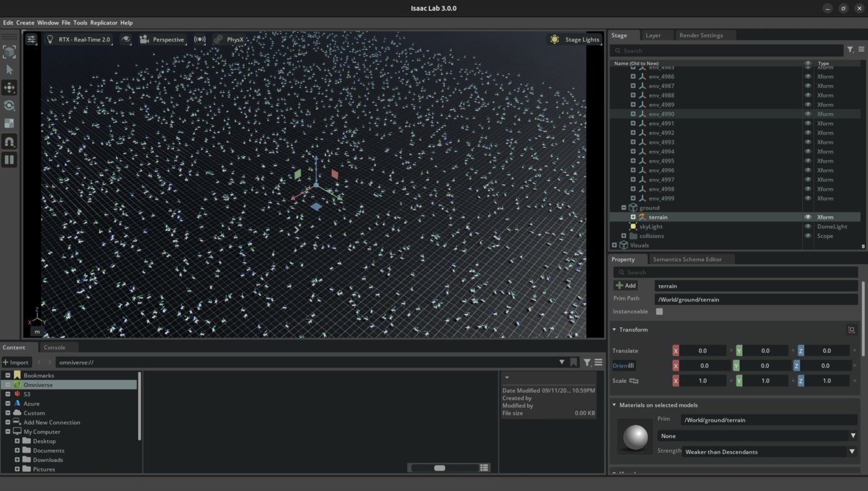Click the Content browser bookmark icon
The image size is (868, 491).
(x=573, y=362)
